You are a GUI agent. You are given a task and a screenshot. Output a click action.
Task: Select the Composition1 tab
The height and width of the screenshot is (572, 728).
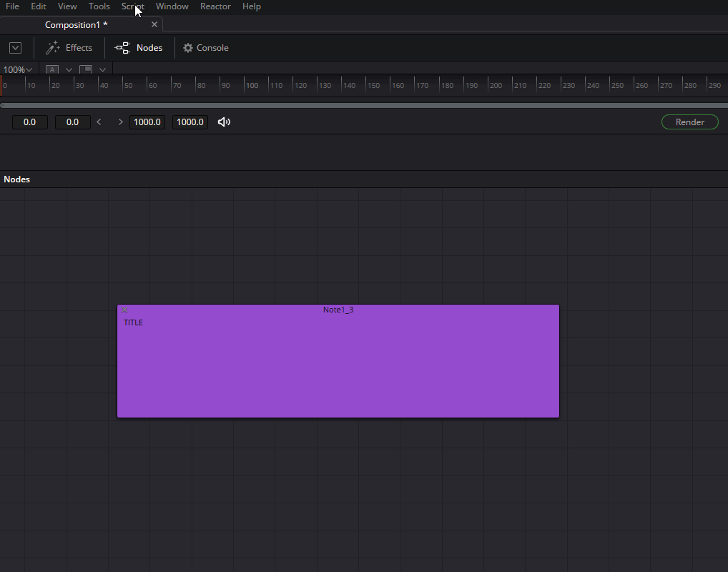pyautogui.click(x=76, y=24)
